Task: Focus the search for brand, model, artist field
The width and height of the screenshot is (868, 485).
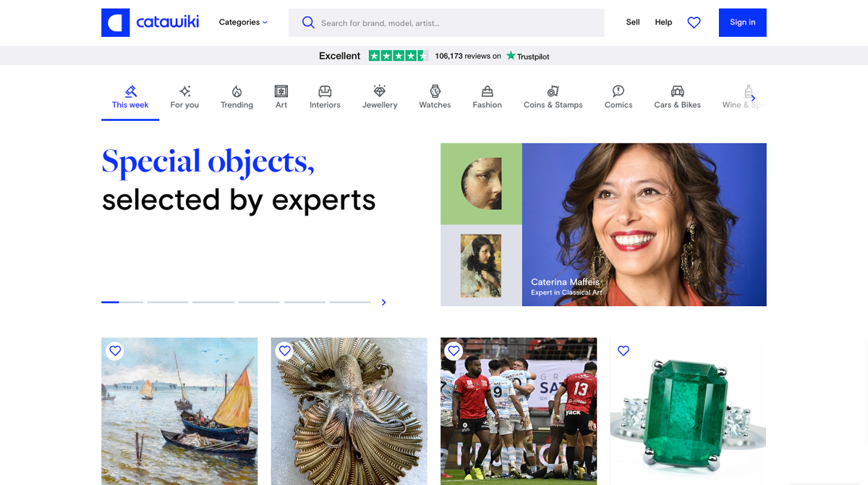Action: pyautogui.click(x=446, y=22)
